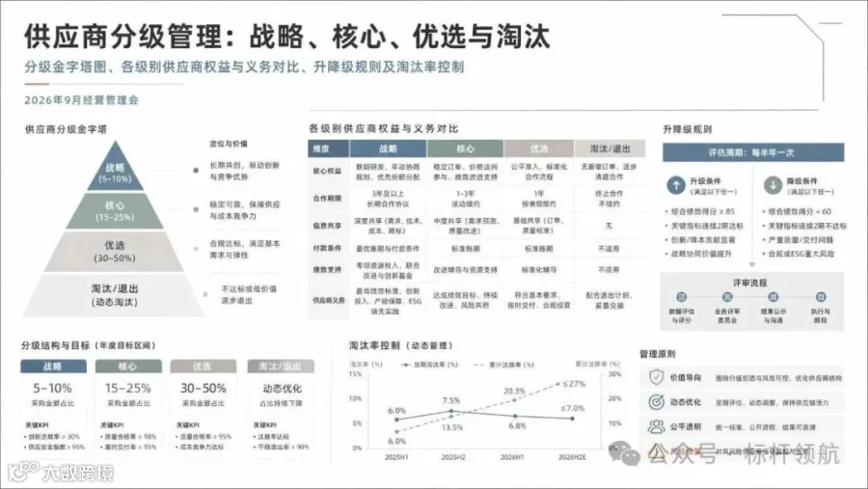Click the 2026H2E axis label
Image resolution: width=868 pixels, height=489 pixels.
pyautogui.click(x=572, y=457)
